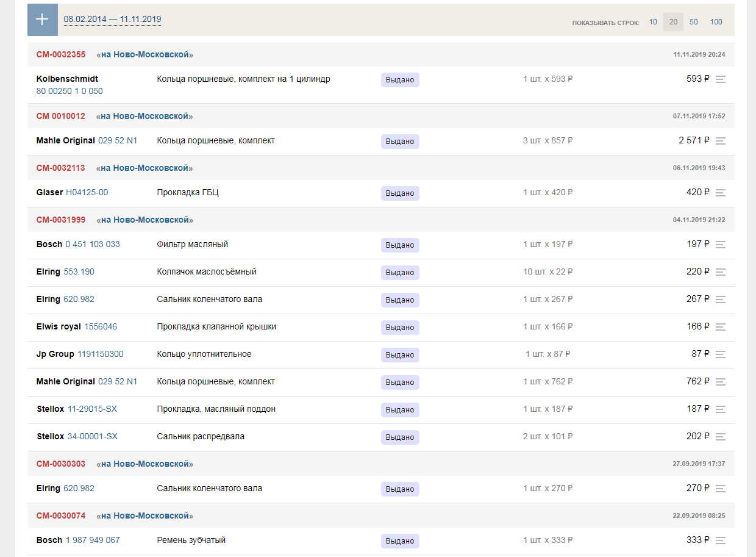756x557 pixels.
Task: Select text 'Фильтр масляный'
Action: coord(193,244)
